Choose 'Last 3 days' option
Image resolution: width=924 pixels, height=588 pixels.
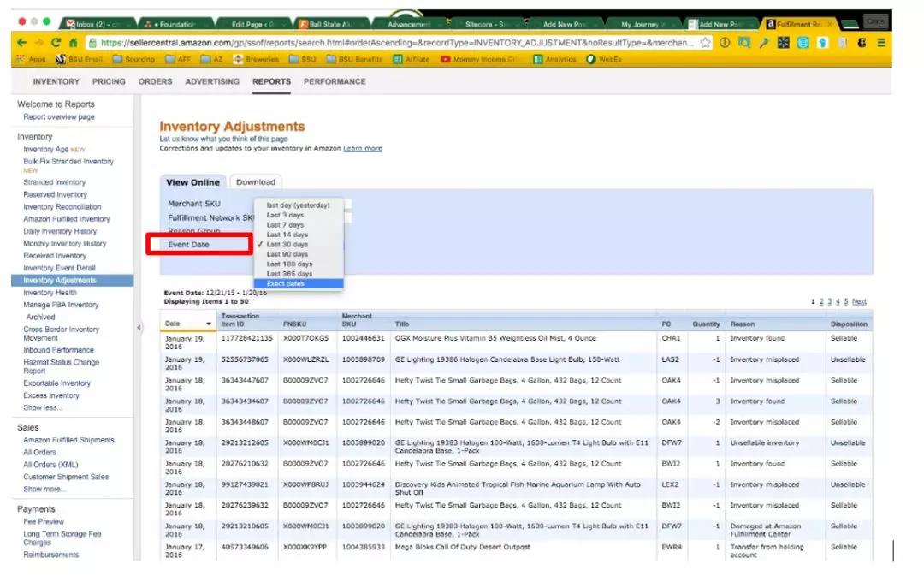coord(299,216)
